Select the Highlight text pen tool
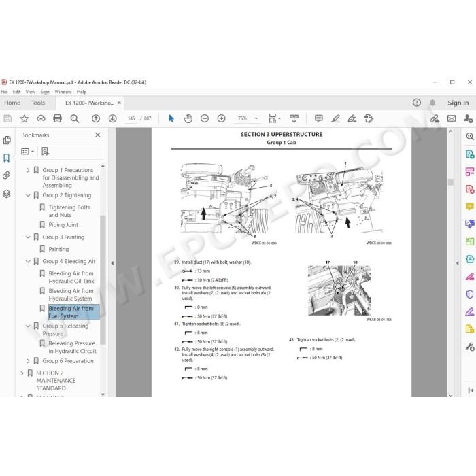Viewport: 476px width, 476px height. pyautogui.click(x=335, y=118)
